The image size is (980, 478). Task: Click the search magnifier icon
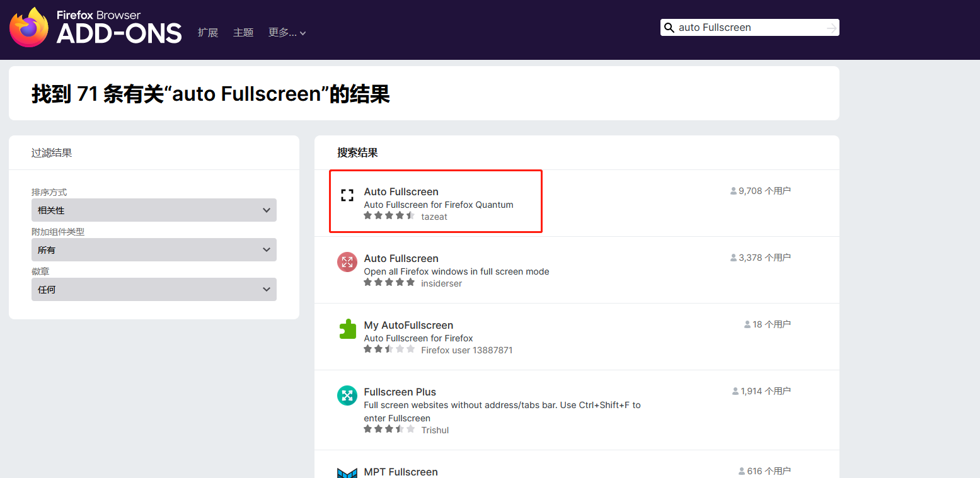tap(669, 28)
